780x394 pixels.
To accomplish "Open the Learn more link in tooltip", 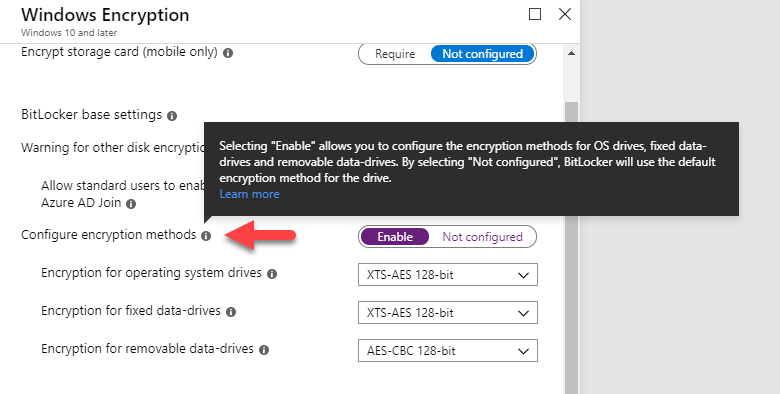I will tap(249, 194).
